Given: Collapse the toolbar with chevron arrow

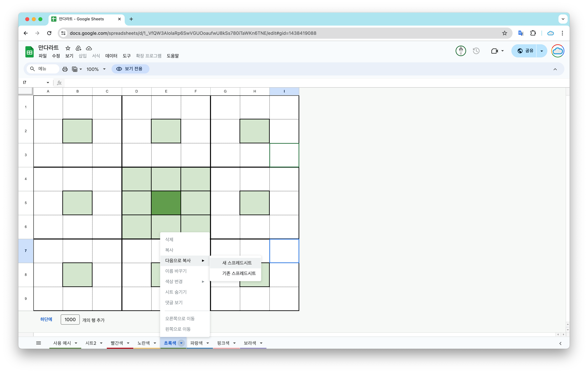Looking at the screenshot, I should [x=555, y=69].
